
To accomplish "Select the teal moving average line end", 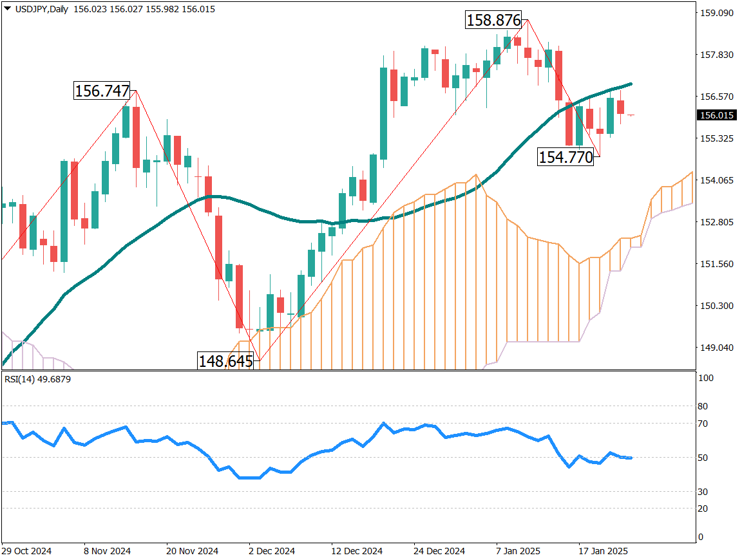I will click(x=630, y=84).
